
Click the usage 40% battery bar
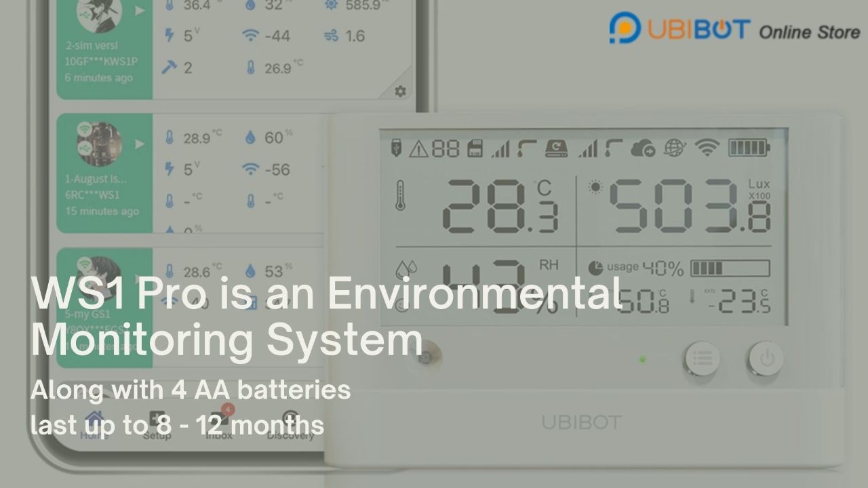[730, 269]
